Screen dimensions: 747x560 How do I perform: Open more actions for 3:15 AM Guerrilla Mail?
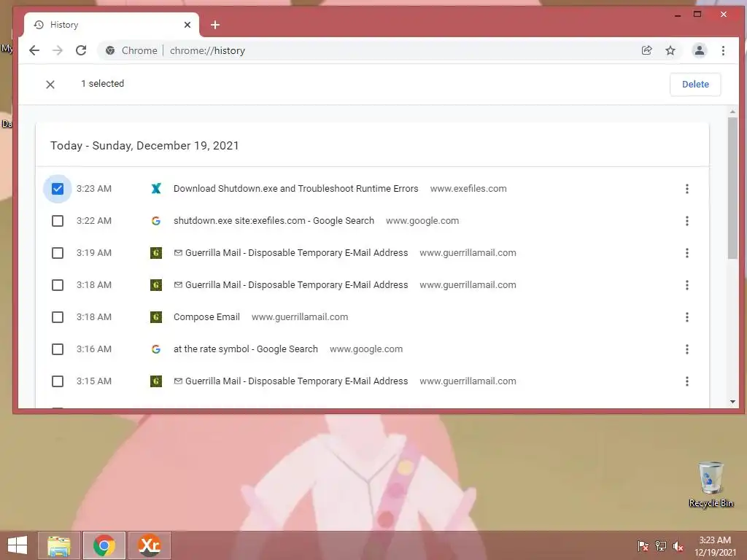[x=687, y=381]
